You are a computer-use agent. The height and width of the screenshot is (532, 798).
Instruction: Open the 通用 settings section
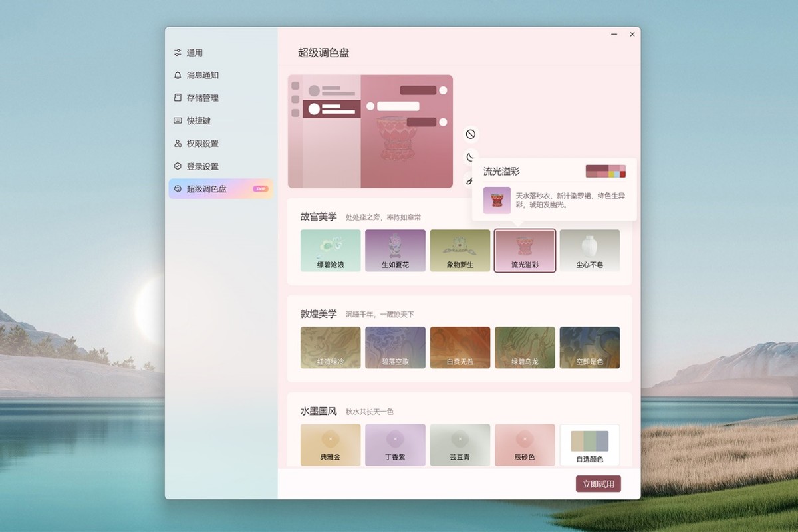coord(179,52)
